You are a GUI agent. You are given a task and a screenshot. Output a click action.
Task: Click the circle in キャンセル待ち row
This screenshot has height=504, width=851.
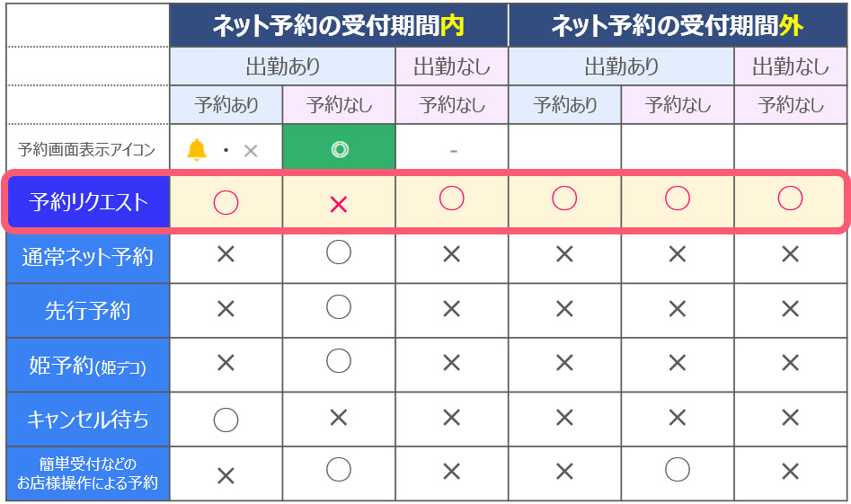(x=226, y=420)
